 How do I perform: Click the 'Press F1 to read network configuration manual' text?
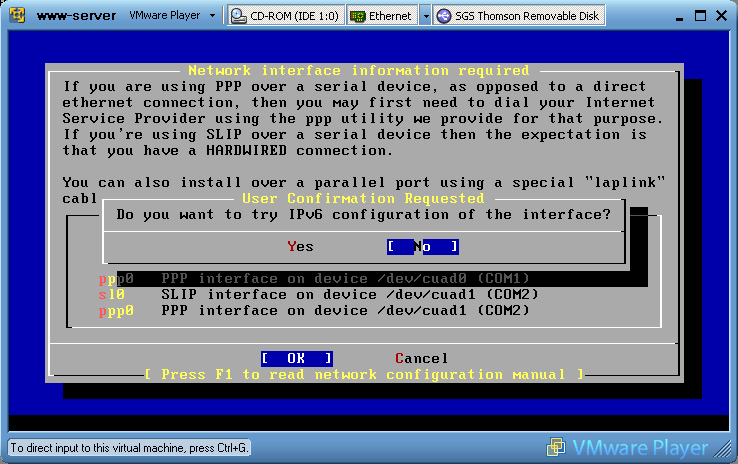click(364, 375)
